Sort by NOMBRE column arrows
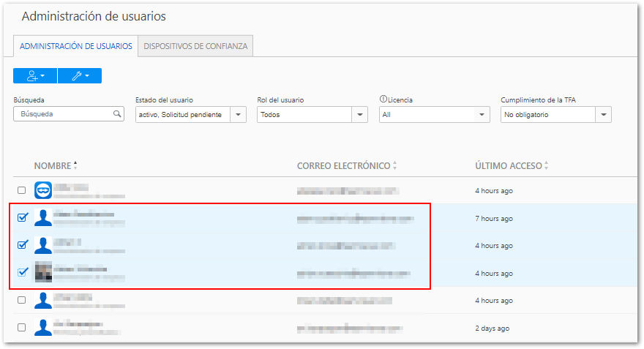 75,165
